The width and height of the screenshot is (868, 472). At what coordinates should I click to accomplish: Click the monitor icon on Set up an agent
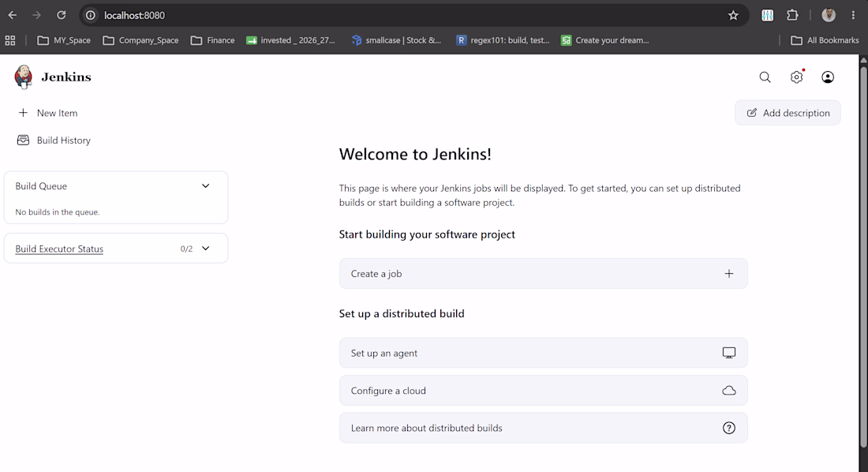tap(729, 353)
